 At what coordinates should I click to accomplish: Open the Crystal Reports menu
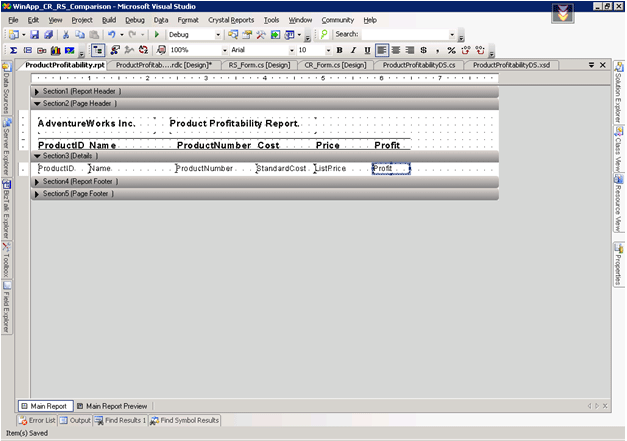coord(231,20)
